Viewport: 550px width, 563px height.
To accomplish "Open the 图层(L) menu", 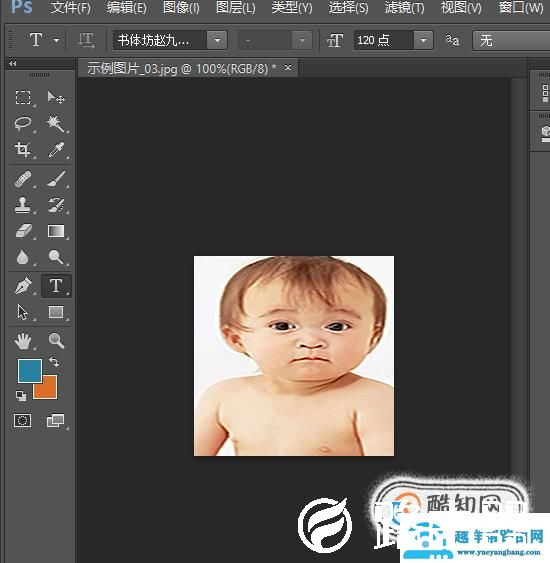I will [236, 8].
